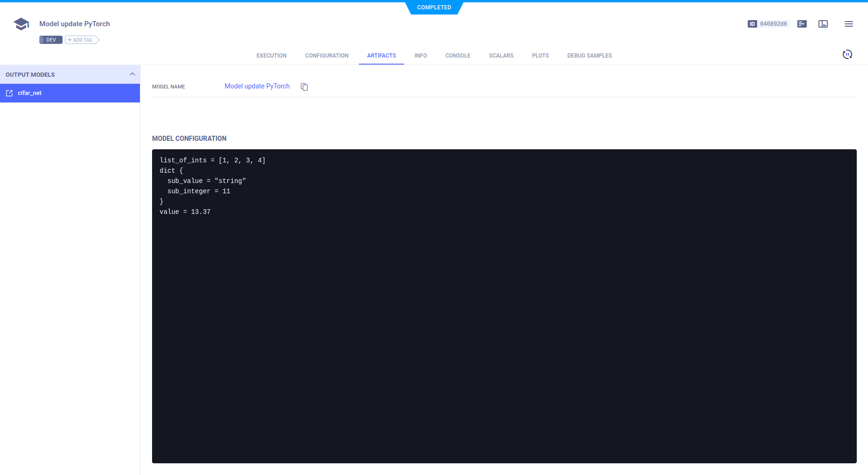Click the copy task ID icon
This screenshot has width=868, height=475.
pos(752,24)
